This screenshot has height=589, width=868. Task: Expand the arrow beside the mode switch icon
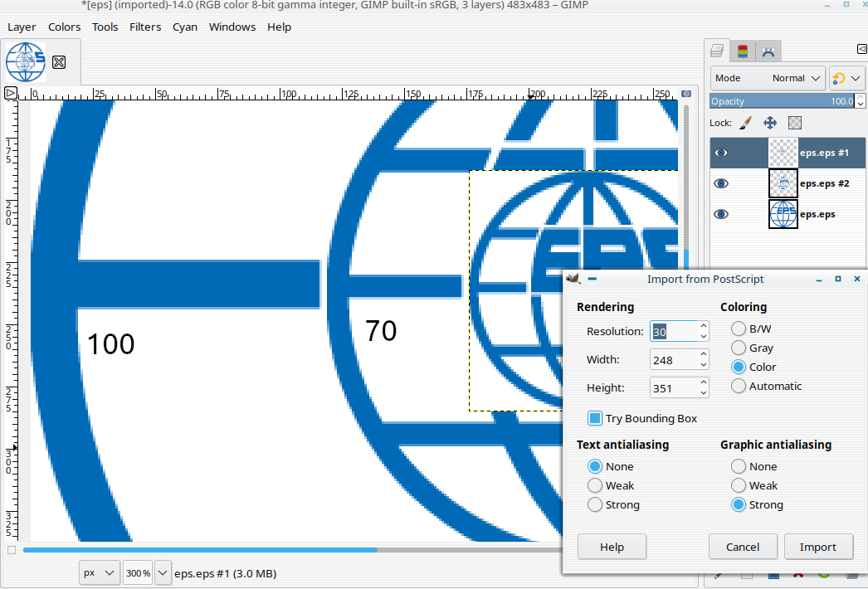[856, 78]
